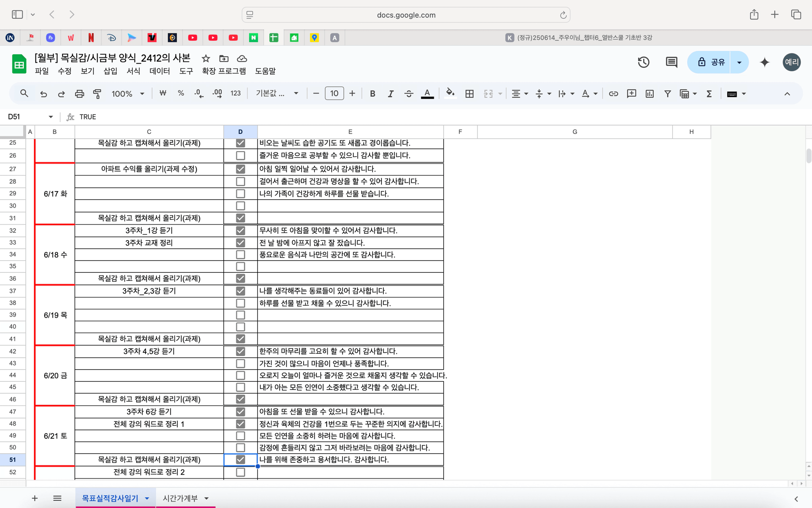Click the undo arrow icon
Viewport: 812px width, 508px height.
(44, 94)
